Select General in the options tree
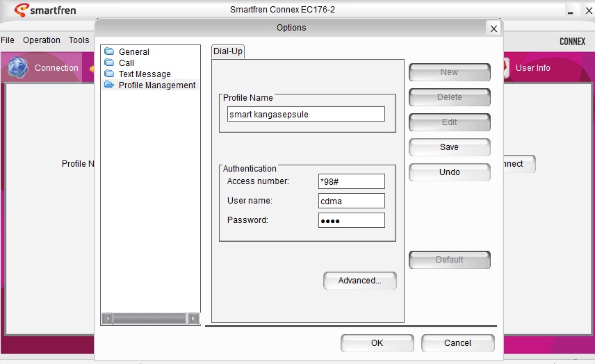The image size is (595, 364). (x=134, y=51)
